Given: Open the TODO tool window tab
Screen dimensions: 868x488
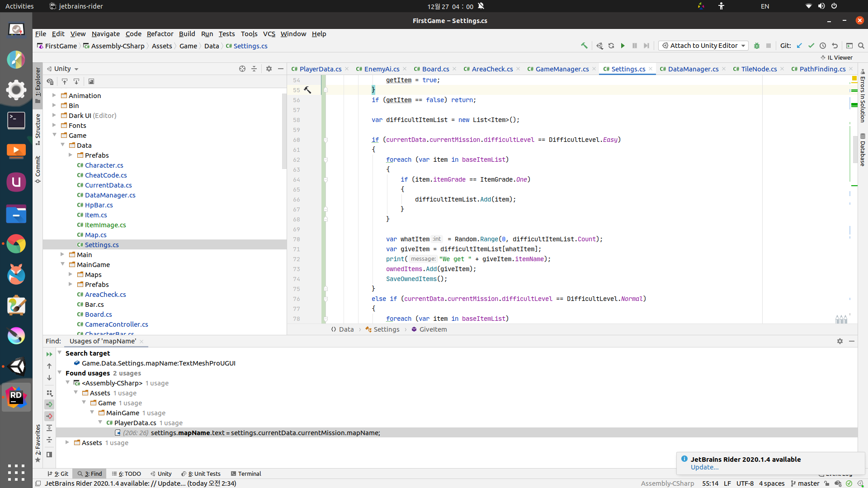Looking at the screenshot, I should pos(127,474).
